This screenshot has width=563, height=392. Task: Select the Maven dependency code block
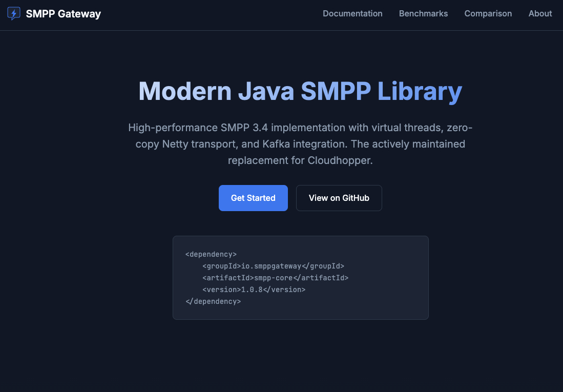click(x=301, y=278)
